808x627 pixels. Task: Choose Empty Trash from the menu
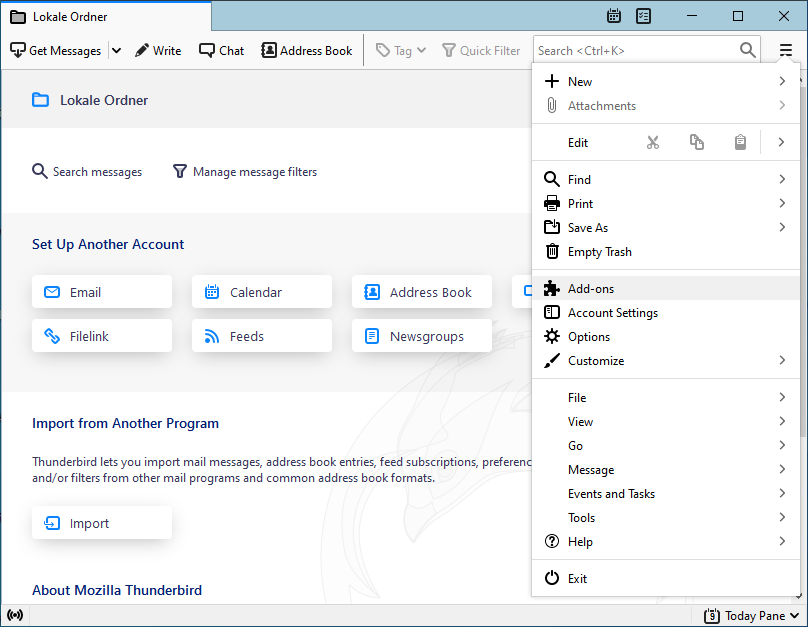coord(665,251)
